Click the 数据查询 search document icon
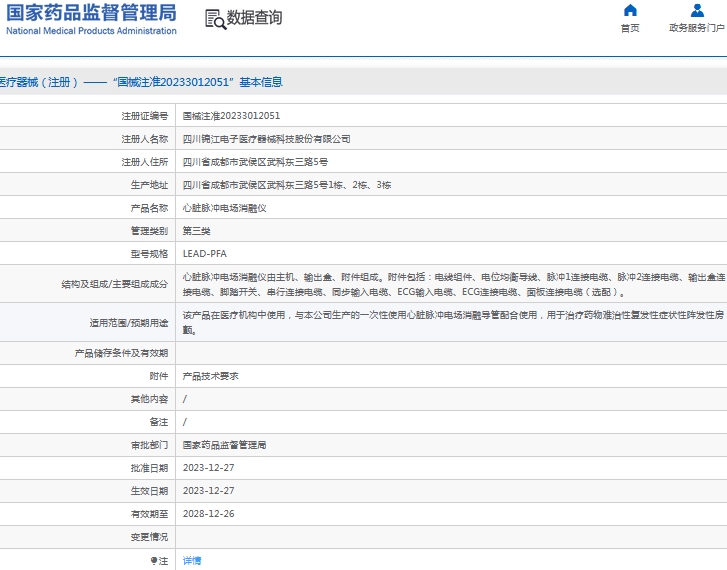 pos(216,19)
